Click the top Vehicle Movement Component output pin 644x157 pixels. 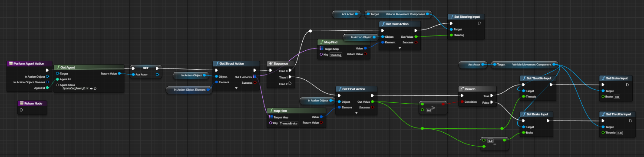[427, 14]
